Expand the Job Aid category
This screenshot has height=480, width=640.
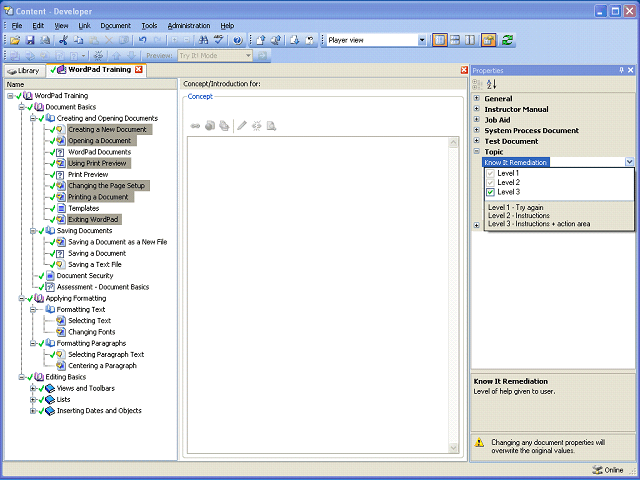coord(476,119)
